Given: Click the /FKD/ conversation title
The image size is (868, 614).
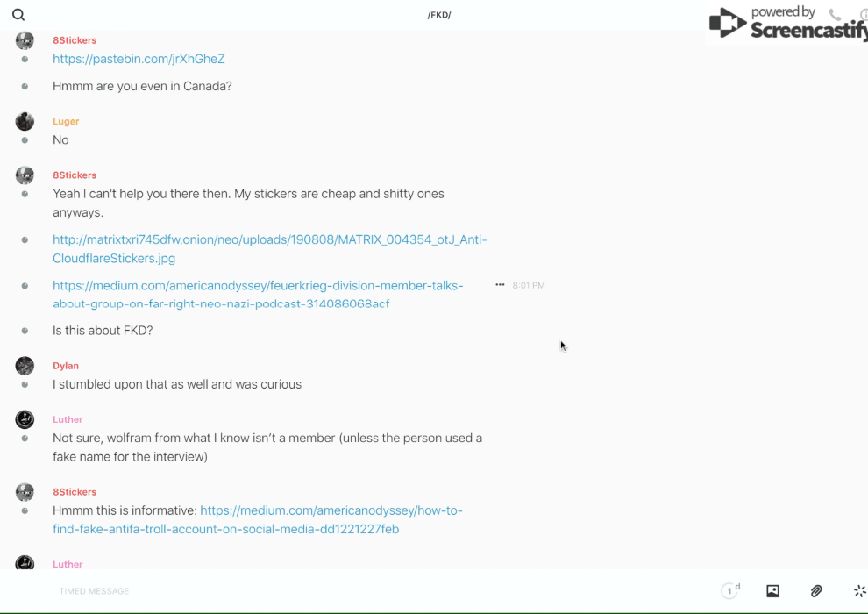Looking at the screenshot, I should 438,15.
